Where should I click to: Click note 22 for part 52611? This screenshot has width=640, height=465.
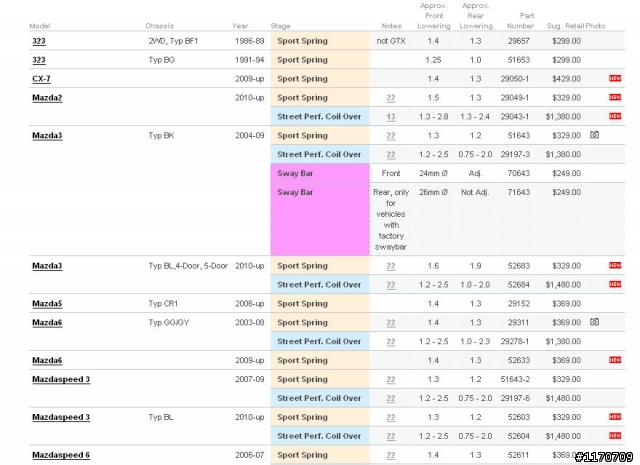[391, 455]
